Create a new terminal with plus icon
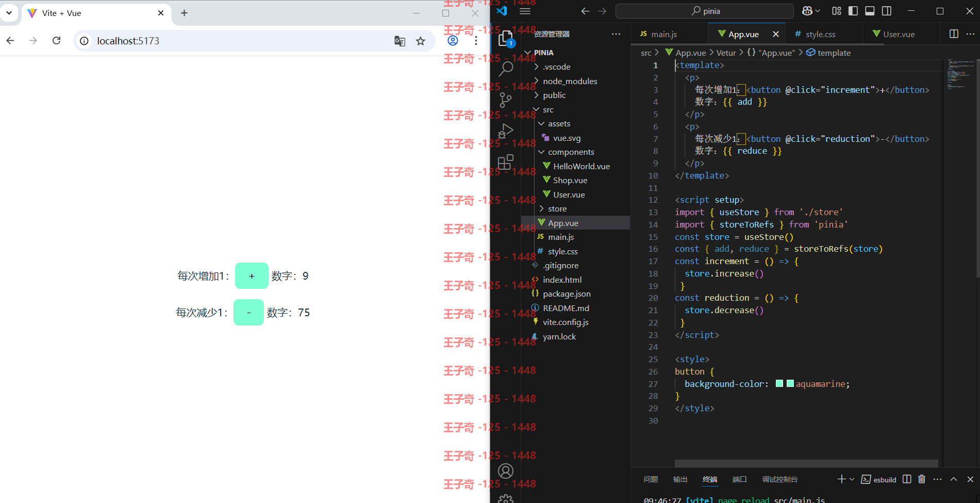The height and width of the screenshot is (503, 980). click(x=841, y=479)
